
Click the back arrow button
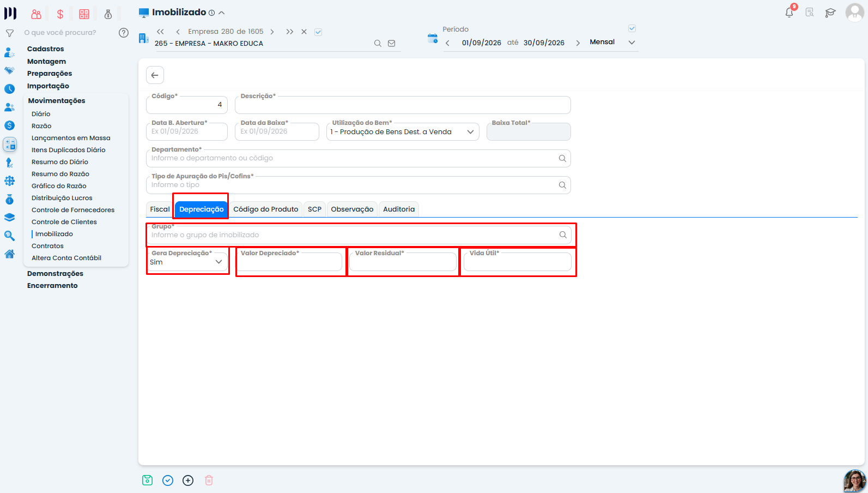click(155, 75)
